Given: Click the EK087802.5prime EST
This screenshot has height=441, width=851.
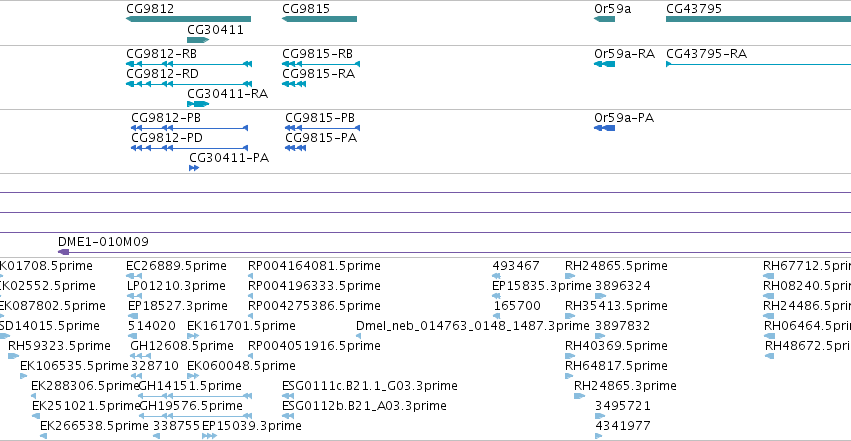Looking at the screenshot, I should (x=2, y=316).
